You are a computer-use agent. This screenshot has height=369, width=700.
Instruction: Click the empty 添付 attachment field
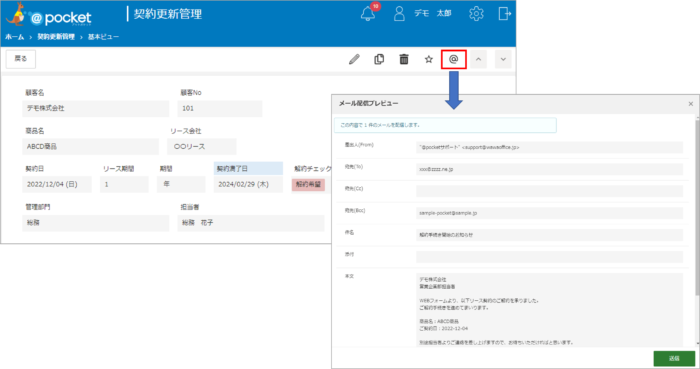coord(549,257)
